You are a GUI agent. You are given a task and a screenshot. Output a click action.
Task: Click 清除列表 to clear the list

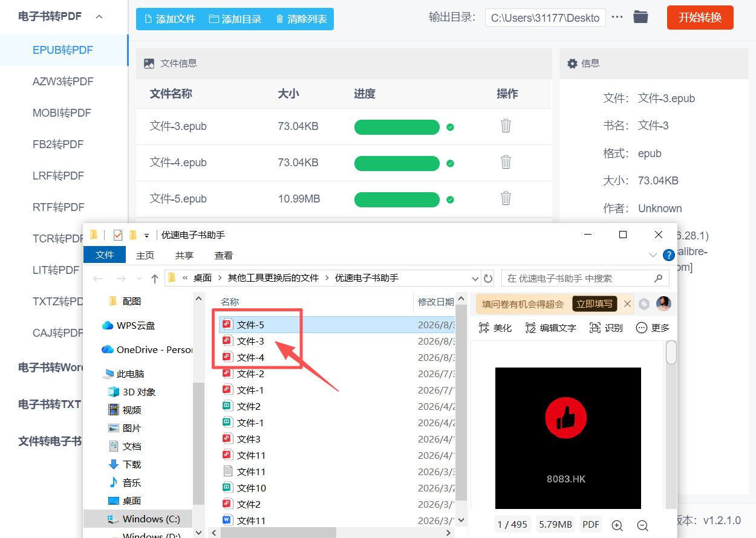(x=301, y=19)
